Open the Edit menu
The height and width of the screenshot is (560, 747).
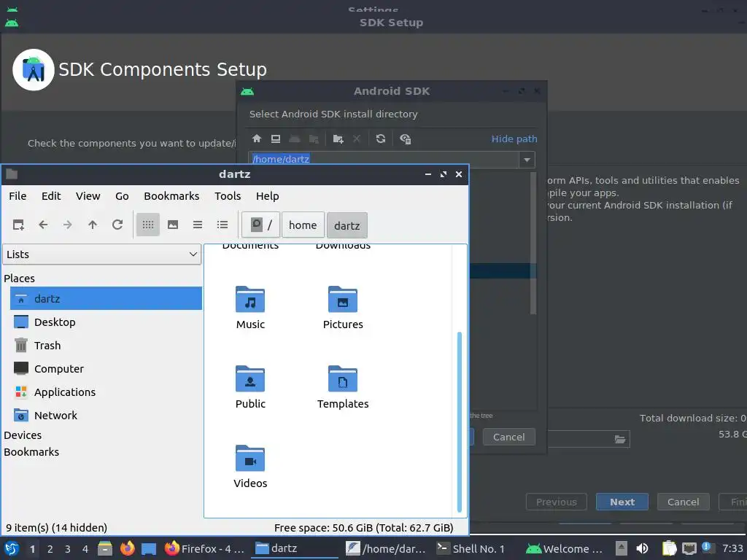point(51,195)
